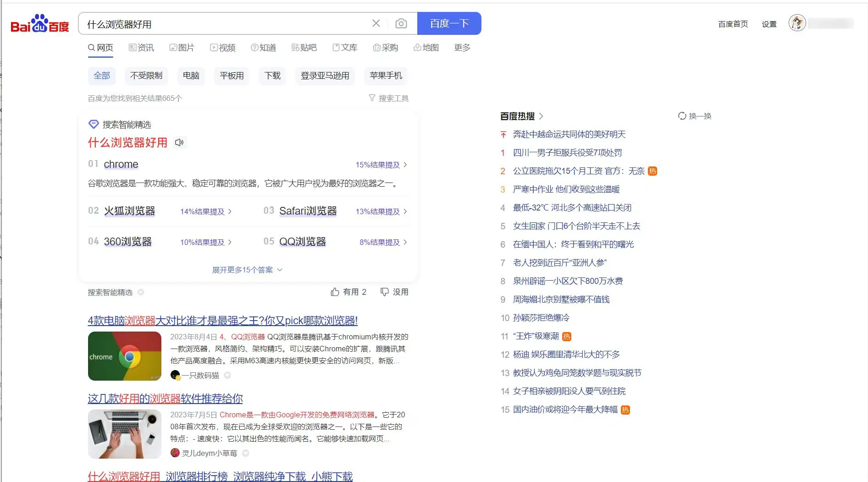Switch to the 地图 tab
This screenshot has width=868, height=482.
coord(426,48)
